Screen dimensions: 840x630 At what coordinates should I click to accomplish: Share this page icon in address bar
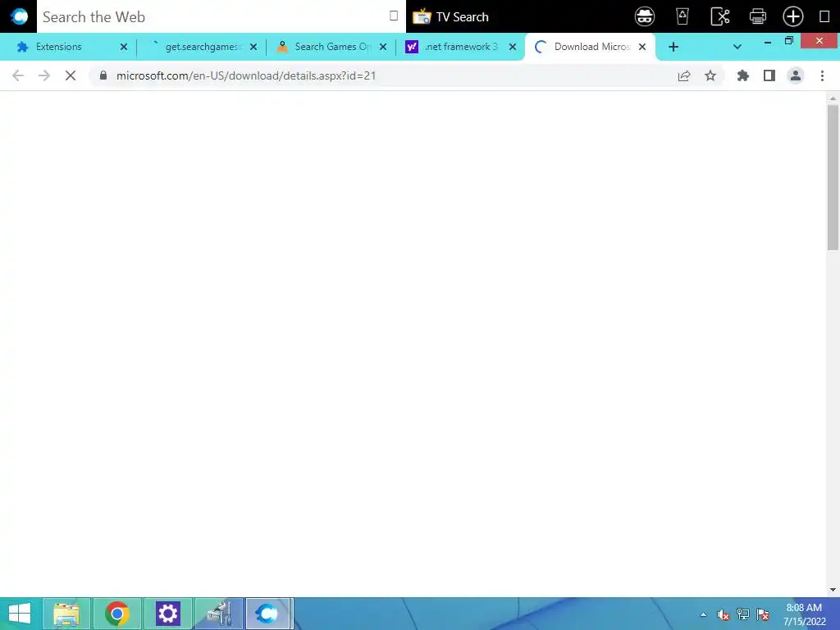[x=684, y=75]
